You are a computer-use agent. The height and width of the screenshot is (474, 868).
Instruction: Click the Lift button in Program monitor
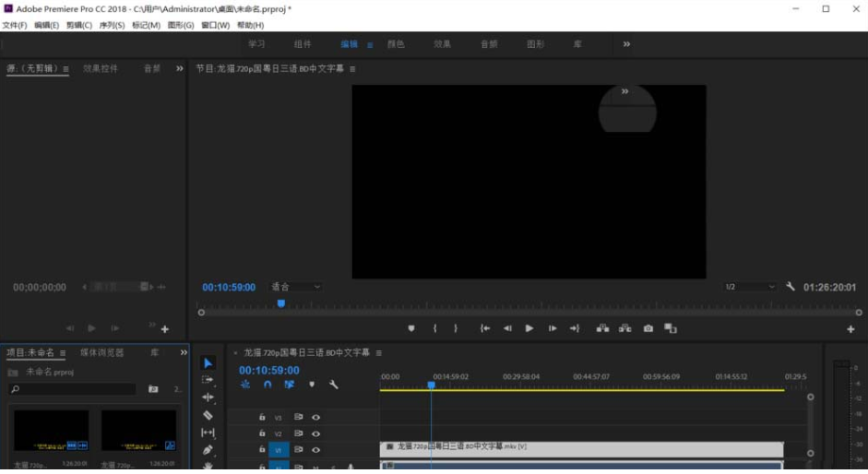point(602,328)
